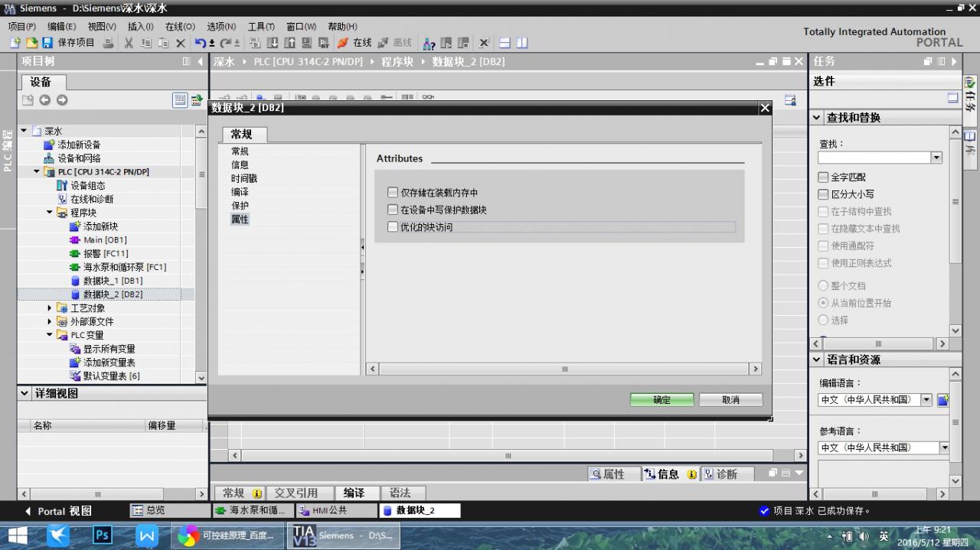Click the delete X toolbar icon
This screenshot has height=550, width=980.
tap(181, 43)
